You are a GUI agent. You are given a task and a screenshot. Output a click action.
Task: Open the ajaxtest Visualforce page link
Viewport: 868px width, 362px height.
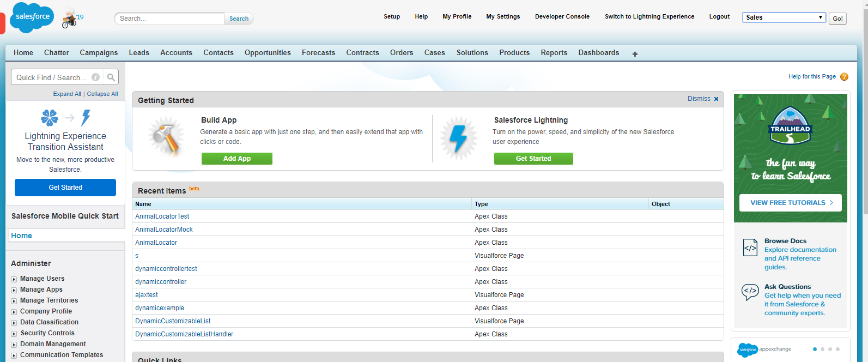point(147,295)
